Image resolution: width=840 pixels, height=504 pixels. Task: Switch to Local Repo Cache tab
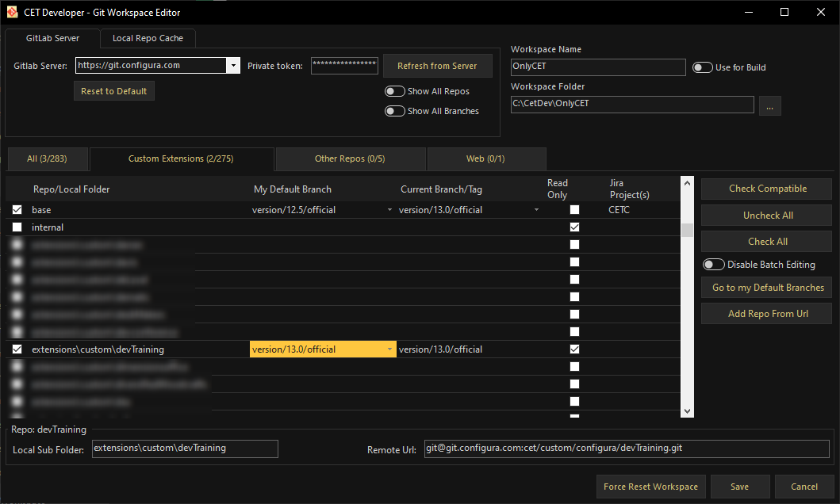tap(148, 39)
